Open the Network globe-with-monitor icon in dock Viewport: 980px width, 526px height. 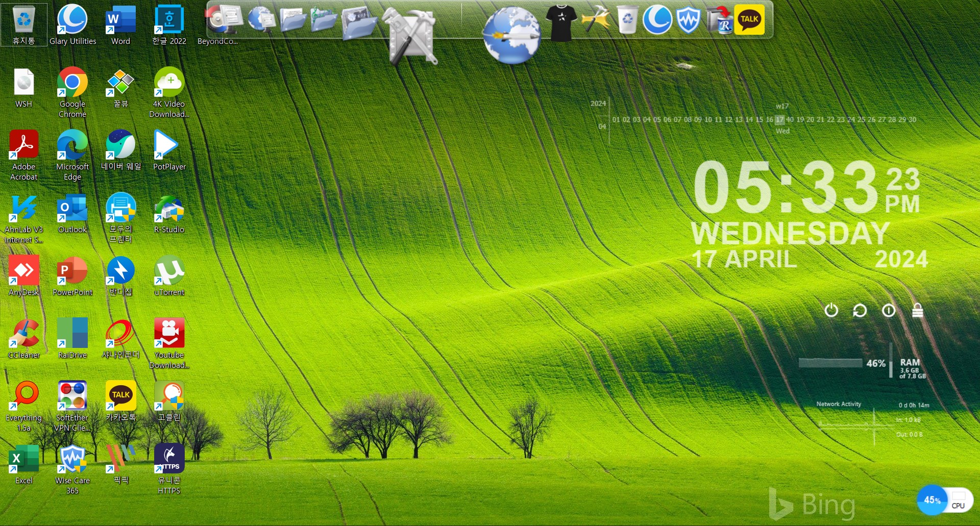point(261,19)
